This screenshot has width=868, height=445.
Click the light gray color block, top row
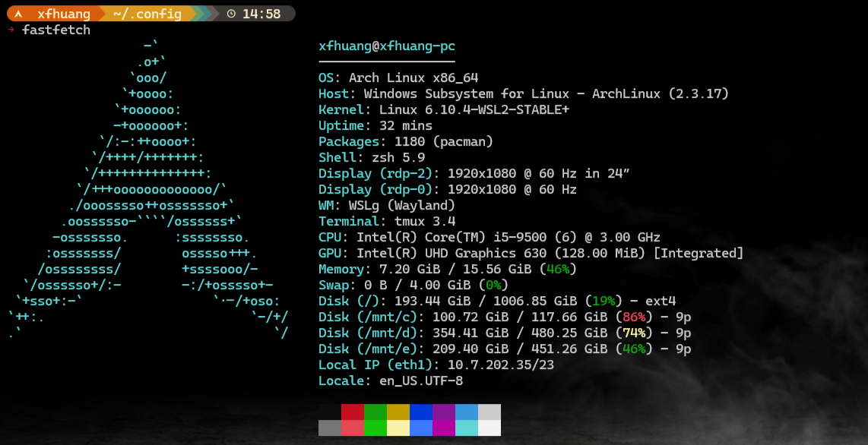click(489, 412)
